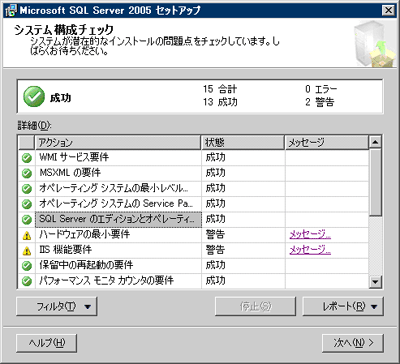The height and width of the screenshot is (364, 400).
Task: Open メッセージ link for ハードウェアの最小要件
Action: pyautogui.click(x=310, y=235)
